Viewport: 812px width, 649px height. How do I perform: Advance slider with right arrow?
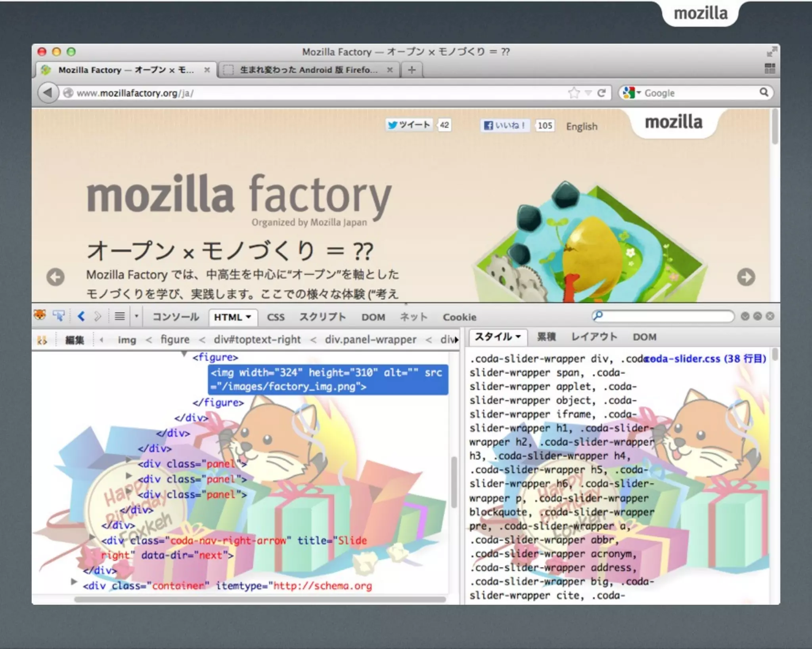pyautogui.click(x=746, y=277)
